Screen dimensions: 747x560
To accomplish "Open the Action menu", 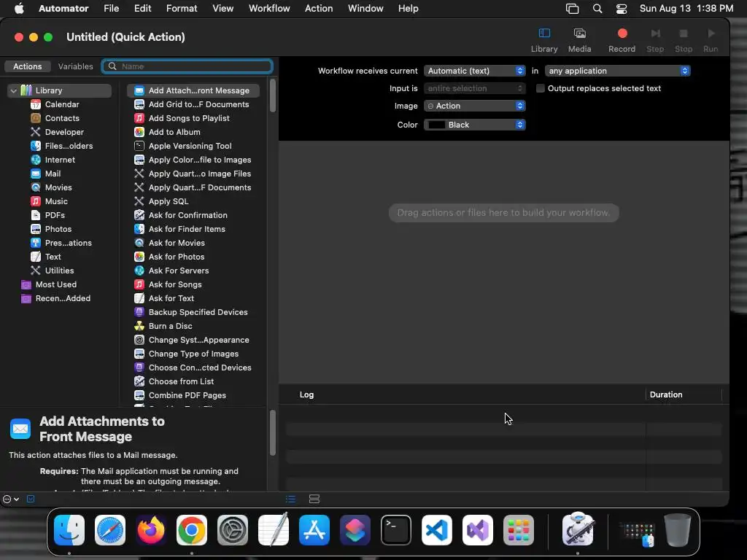I will point(319,8).
